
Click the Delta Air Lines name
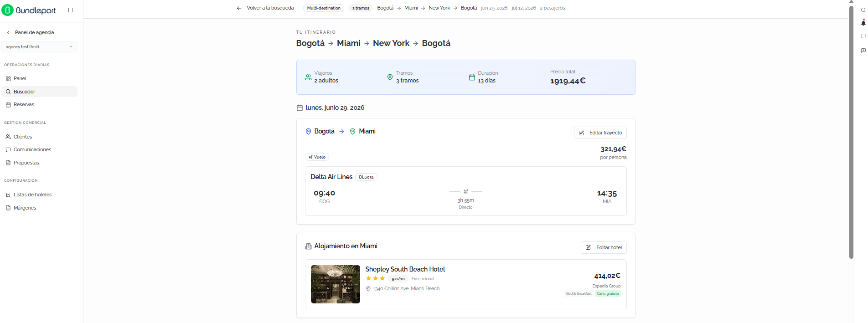point(331,177)
